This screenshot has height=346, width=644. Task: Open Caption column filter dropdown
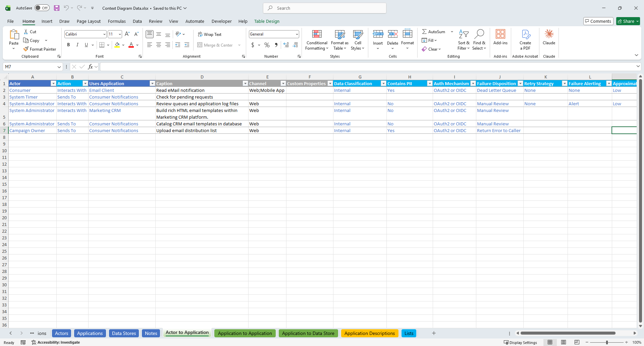pos(245,83)
